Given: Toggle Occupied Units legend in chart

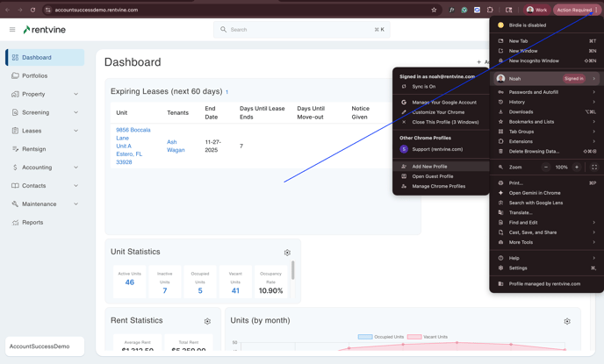Looking at the screenshot, I should point(385,337).
